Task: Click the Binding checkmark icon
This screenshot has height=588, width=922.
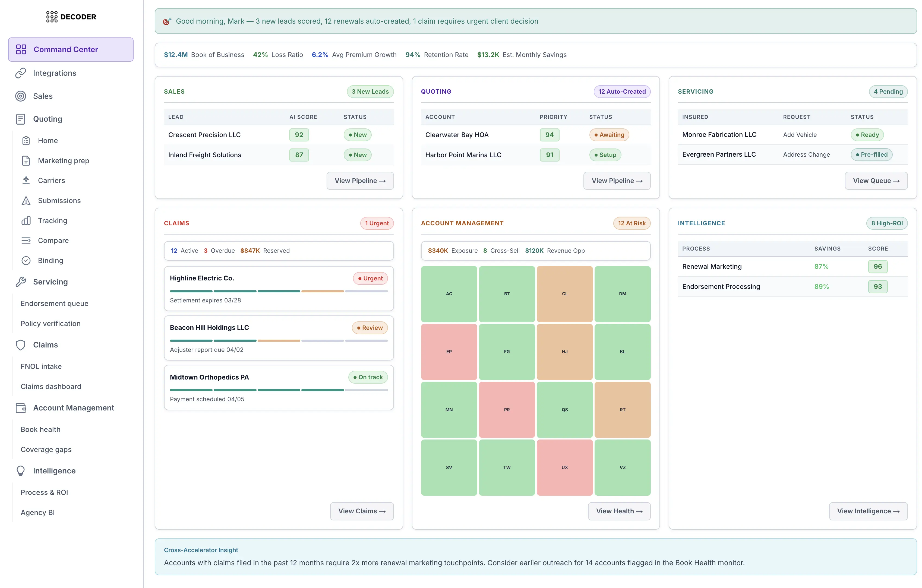Action: click(26, 260)
